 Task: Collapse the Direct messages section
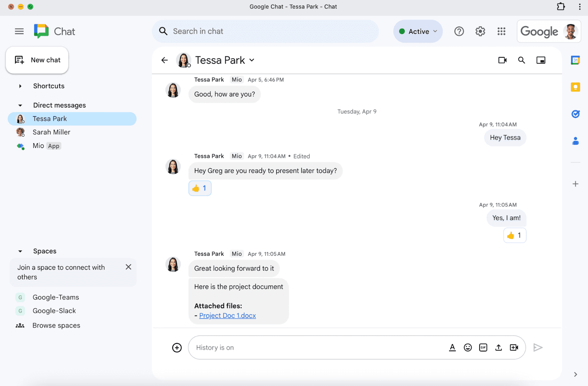[x=20, y=105]
